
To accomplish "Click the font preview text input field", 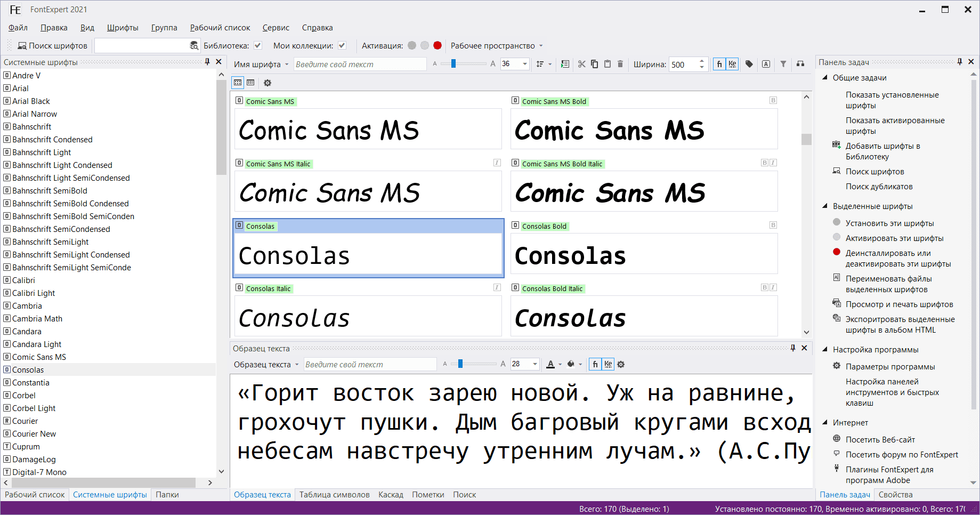I will tap(360, 65).
